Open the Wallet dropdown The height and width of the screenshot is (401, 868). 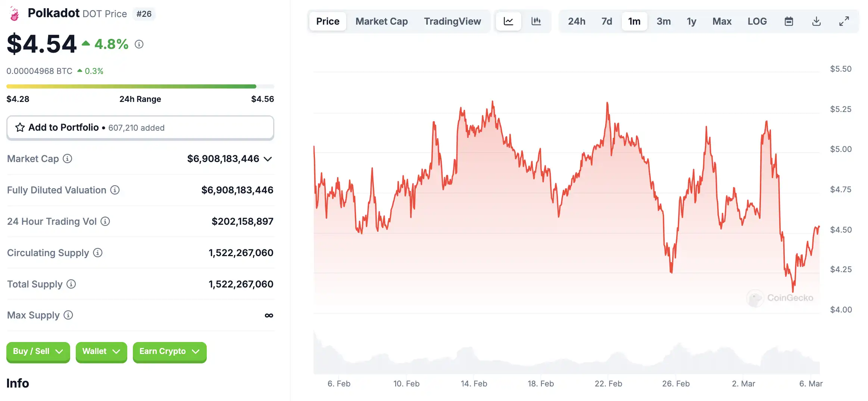click(x=101, y=351)
